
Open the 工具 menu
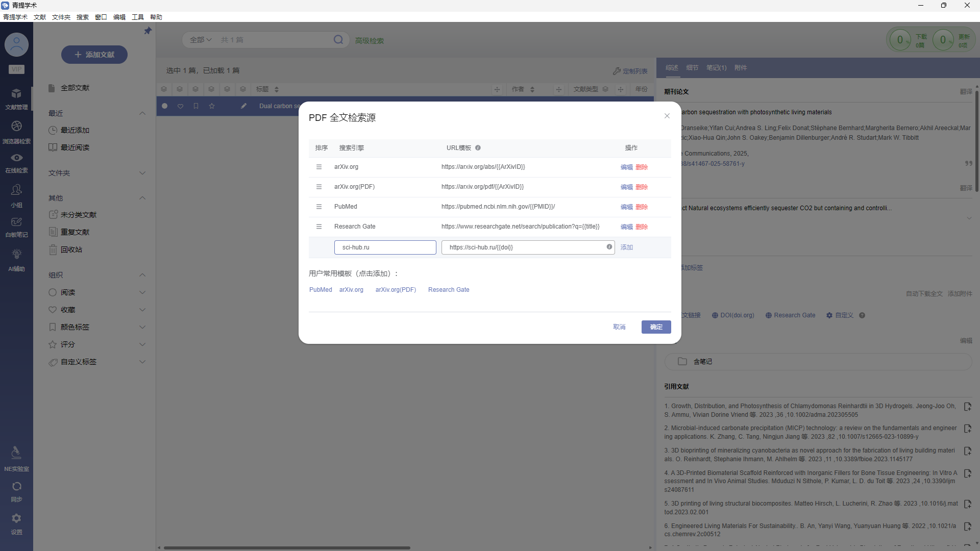click(137, 17)
